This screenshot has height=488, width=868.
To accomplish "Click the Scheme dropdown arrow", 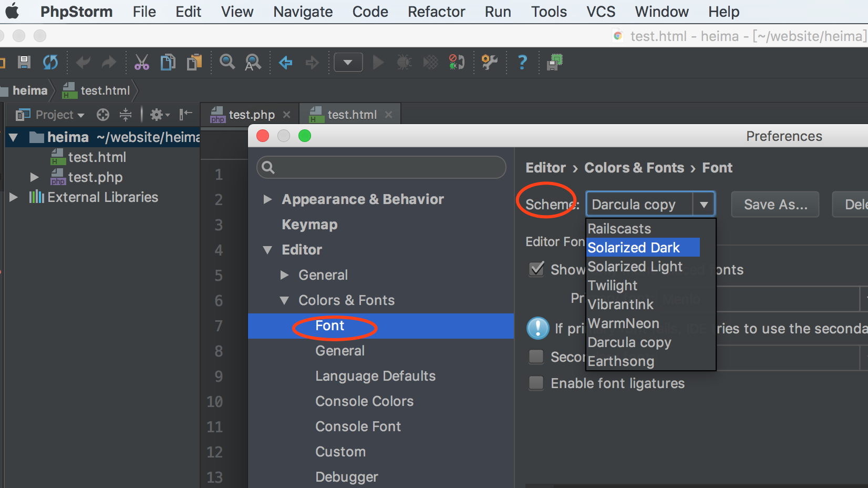I will click(x=704, y=204).
